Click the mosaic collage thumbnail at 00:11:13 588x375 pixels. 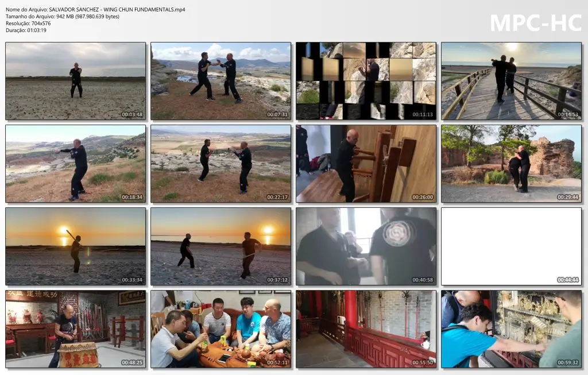pyautogui.click(x=367, y=81)
